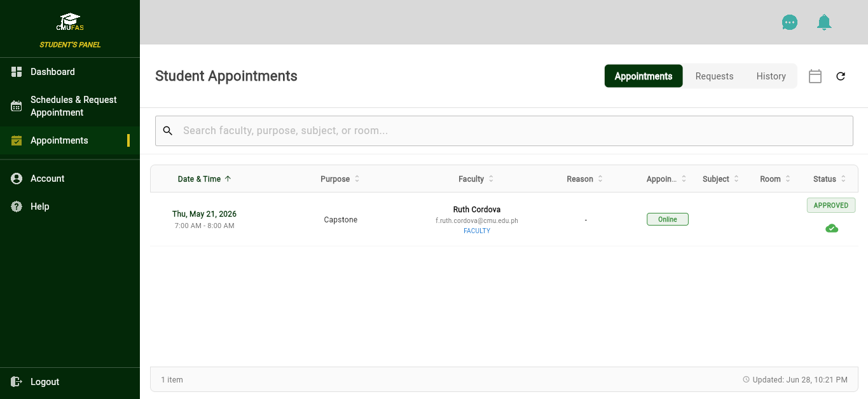868x399 pixels.
Task: Focus the search faculty, purpose, subject field
Action: pyautogui.click(x=504, y=131)
